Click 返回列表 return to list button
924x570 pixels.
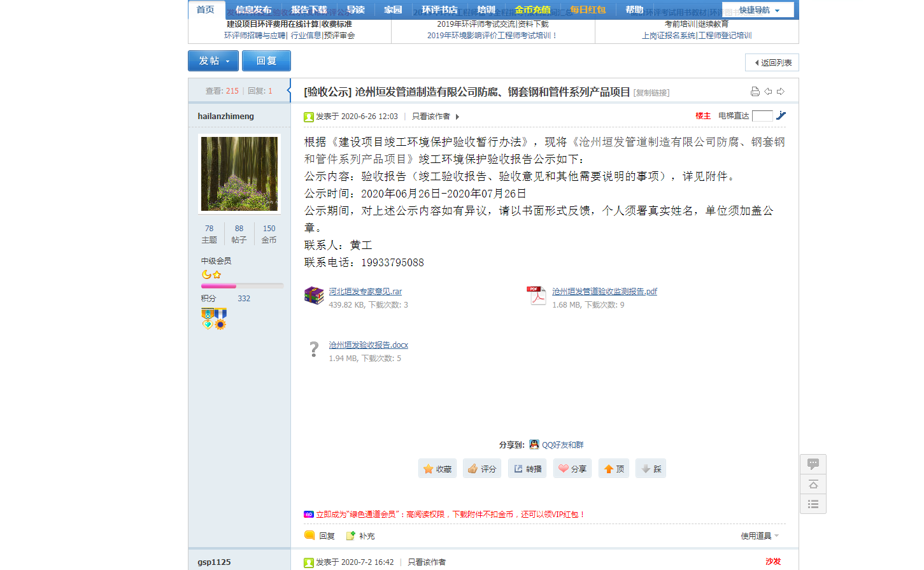(772, 62)
